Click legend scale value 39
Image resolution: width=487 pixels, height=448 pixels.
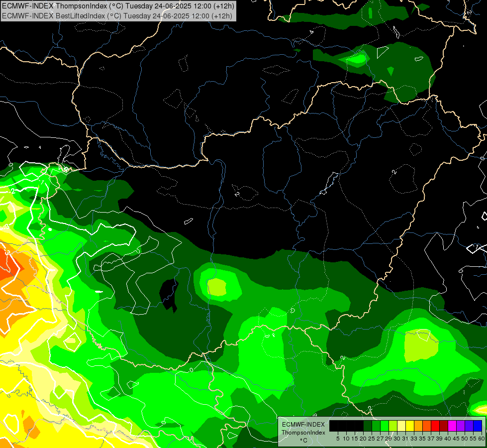439,439
